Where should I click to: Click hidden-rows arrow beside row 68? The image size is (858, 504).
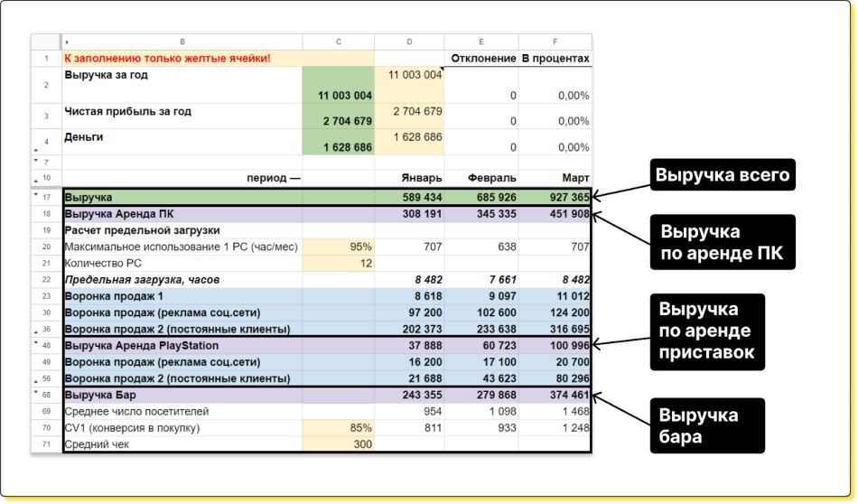35,392
